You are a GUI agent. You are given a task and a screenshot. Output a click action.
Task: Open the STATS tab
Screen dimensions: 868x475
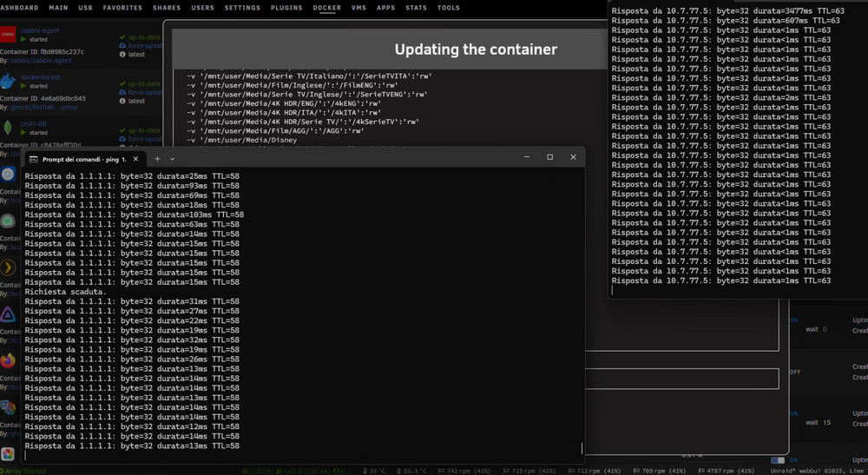click(416, 8)
